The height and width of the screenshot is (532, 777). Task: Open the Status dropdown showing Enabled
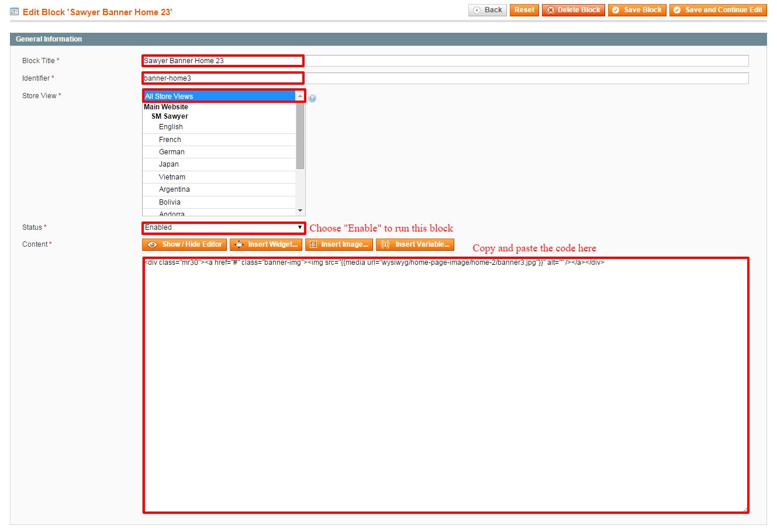224,227
